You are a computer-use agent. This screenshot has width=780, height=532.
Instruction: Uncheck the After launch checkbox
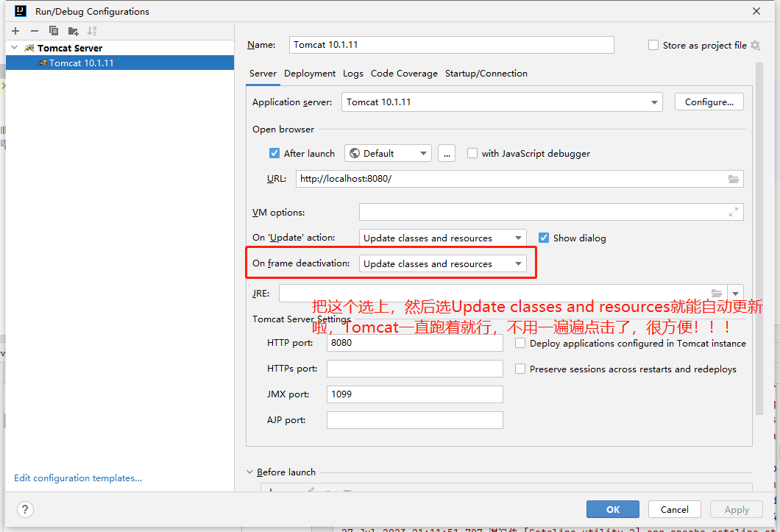274,153
